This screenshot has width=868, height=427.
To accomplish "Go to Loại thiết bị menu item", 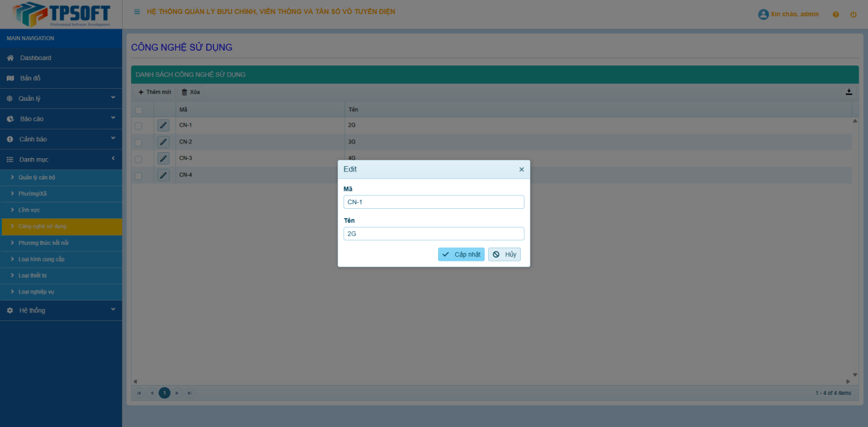I will point(33,276).
